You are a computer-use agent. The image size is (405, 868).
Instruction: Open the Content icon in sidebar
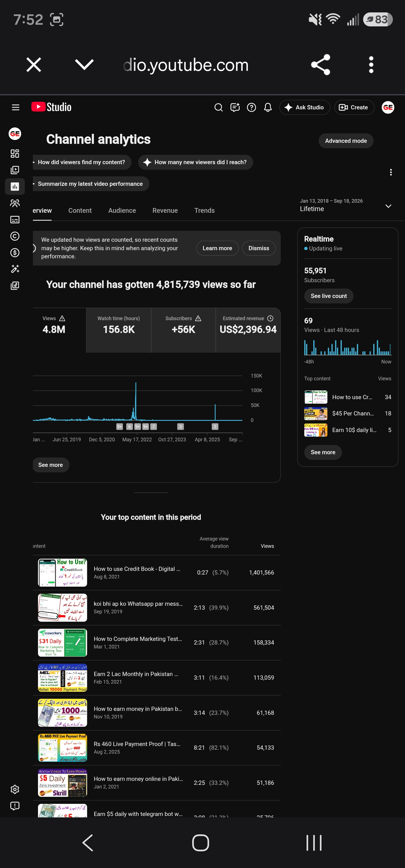coord(15,170)
